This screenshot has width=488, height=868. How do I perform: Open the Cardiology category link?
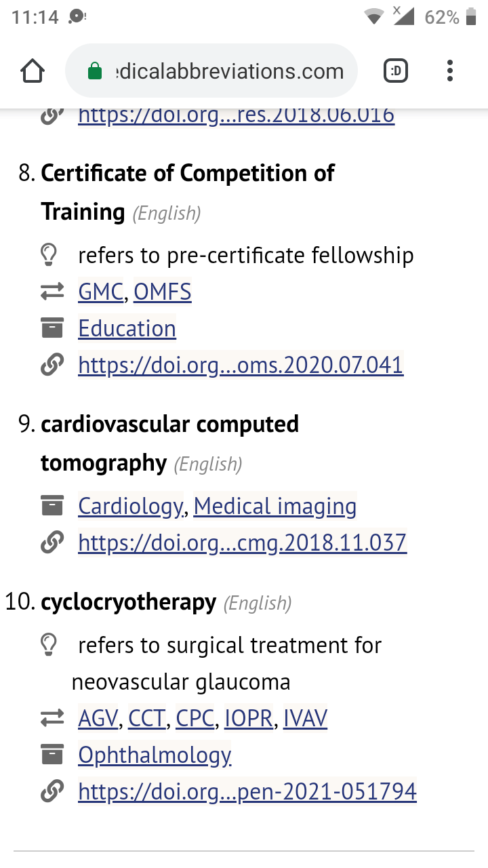pos(130,507)
